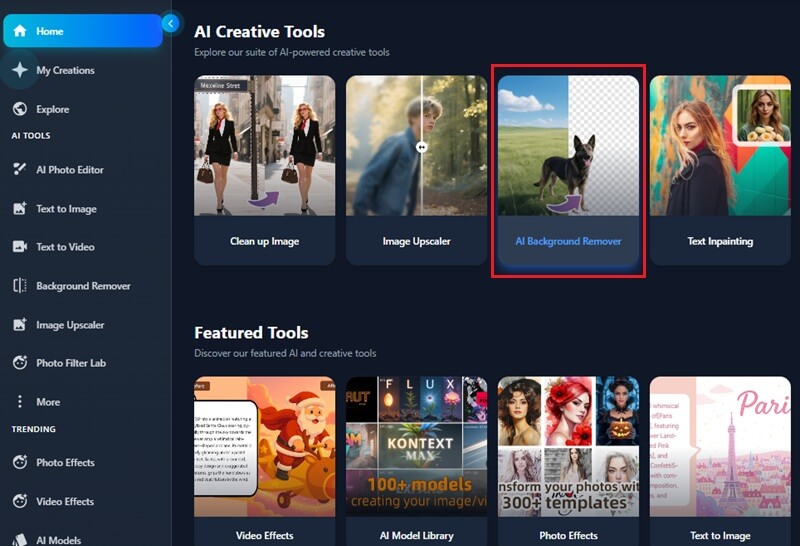This screenshot has width=800, height=546.
Task: Open Explore from the sidebar
Action: pyautogui.click(x=53, y=109)
